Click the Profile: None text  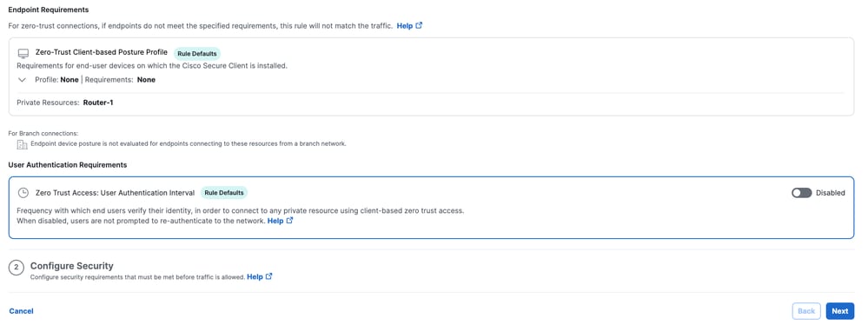pos(56,80)
